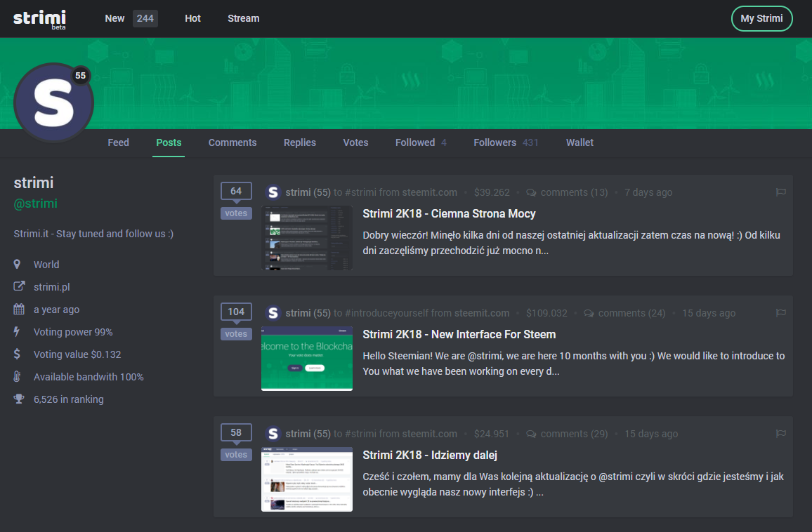
Task: Click the 244 new posts counter
Action: [145, 19]
